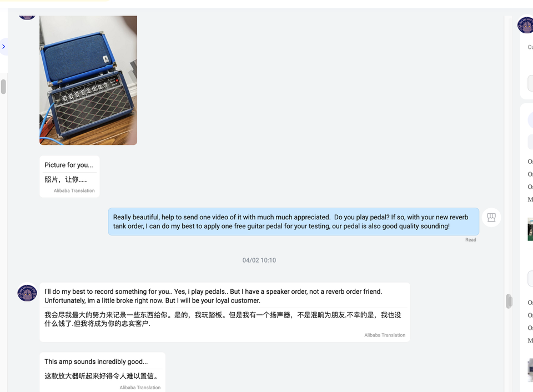Image resolution: width=533 pixels, height=392 pixels.
Task: Click the storefront icon beside the sent message
Action: coord(491,217)
